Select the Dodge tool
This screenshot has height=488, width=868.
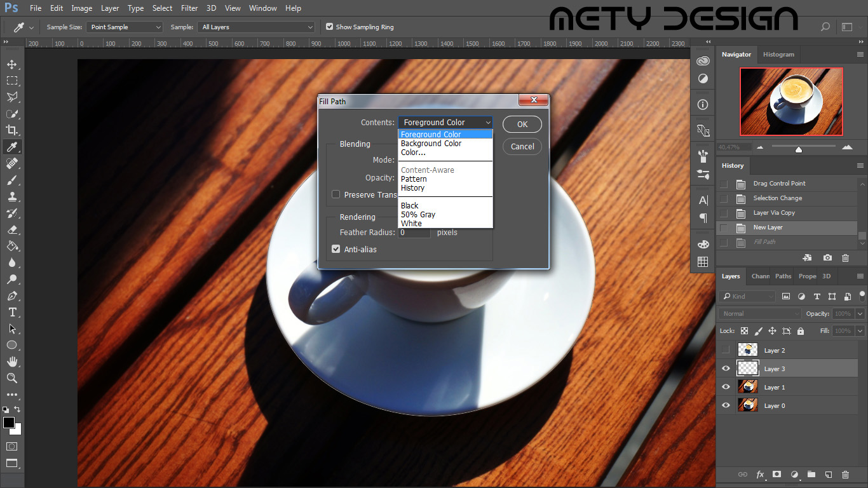11,279
